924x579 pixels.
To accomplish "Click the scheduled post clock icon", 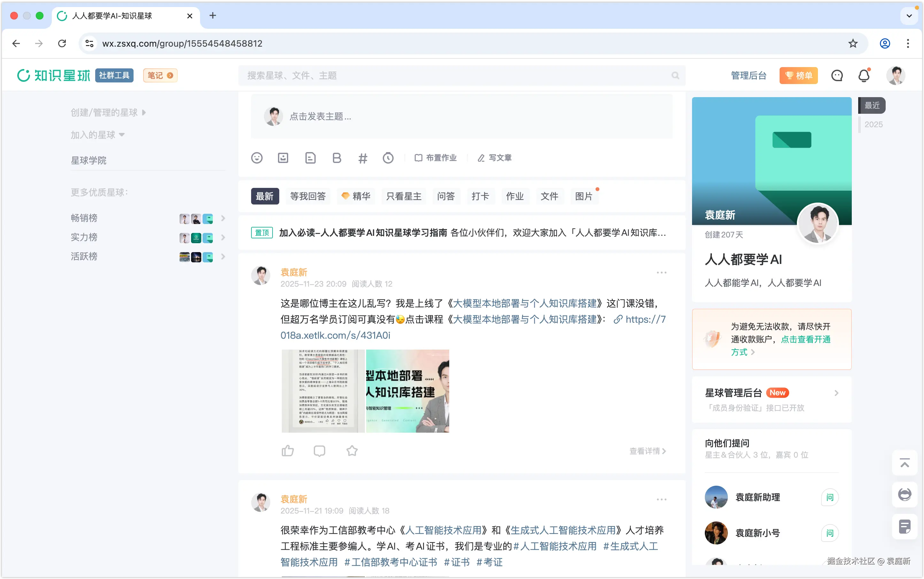I will (x=388, y=158).
